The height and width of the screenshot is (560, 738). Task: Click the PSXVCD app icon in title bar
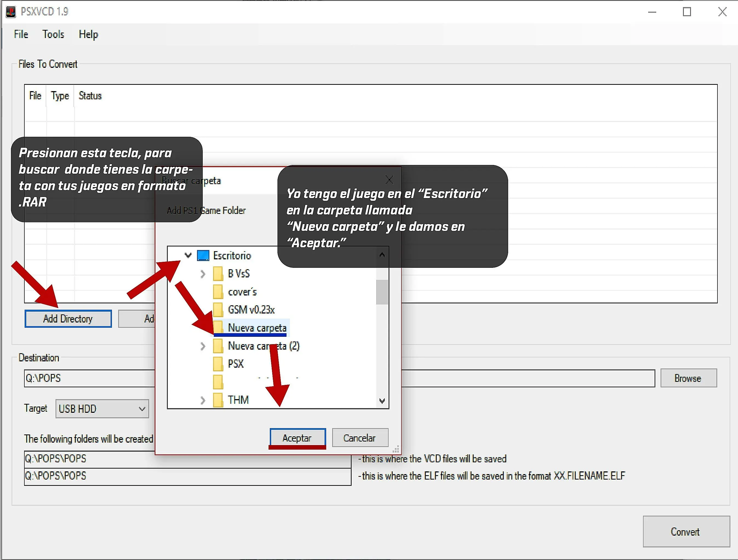click(11, 12)
